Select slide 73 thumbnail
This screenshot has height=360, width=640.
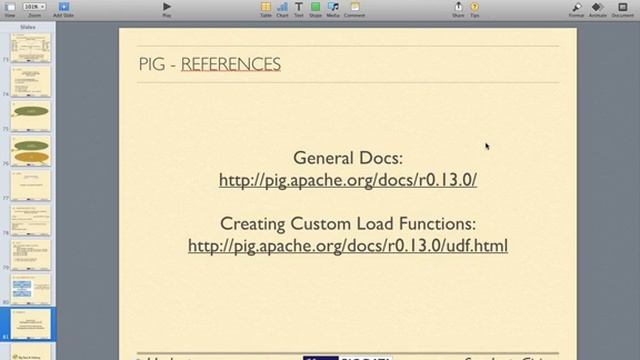click(31, 48)
